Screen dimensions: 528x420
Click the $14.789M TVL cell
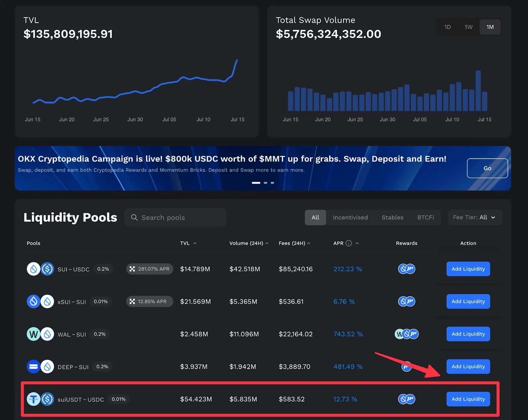coord(195,269)
